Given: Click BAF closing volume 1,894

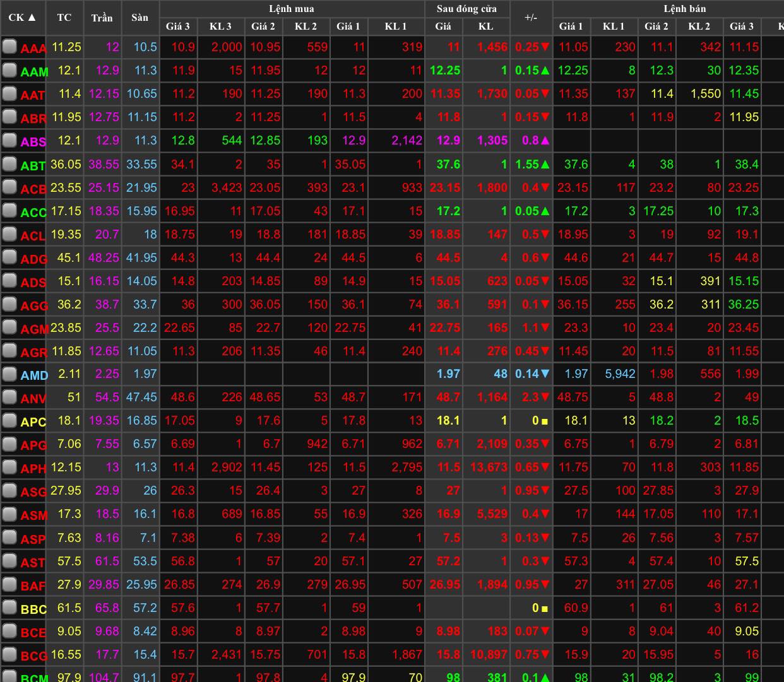Looking at the screenshot, I should 492,584.
